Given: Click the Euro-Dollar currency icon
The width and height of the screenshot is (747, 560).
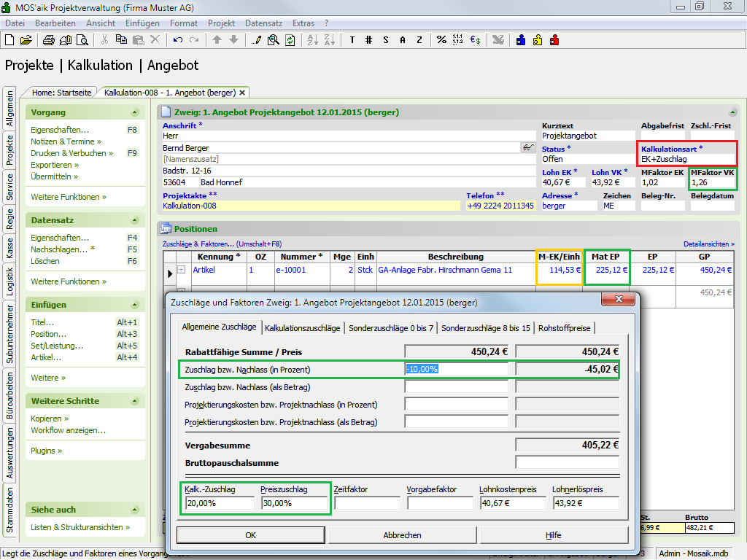Looking at the screenshot, I should coord(474,40).
